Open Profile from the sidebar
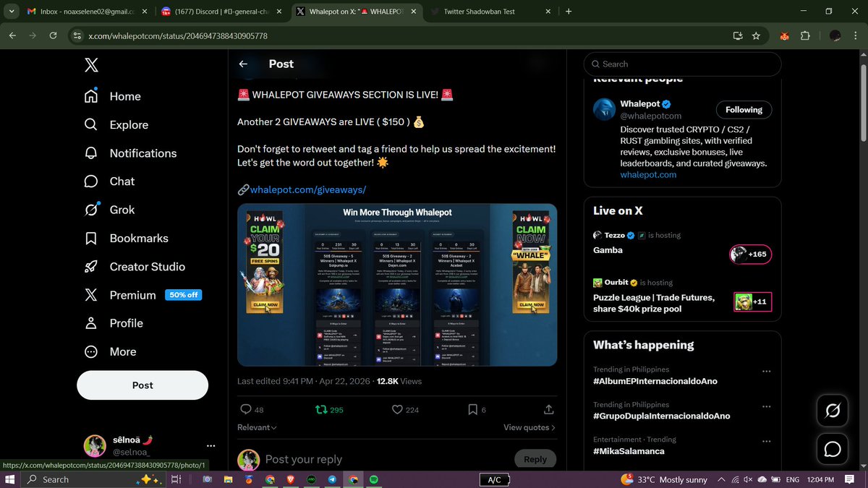The width and height of the screenshot is (868, 488). click(x=113, y=323)
